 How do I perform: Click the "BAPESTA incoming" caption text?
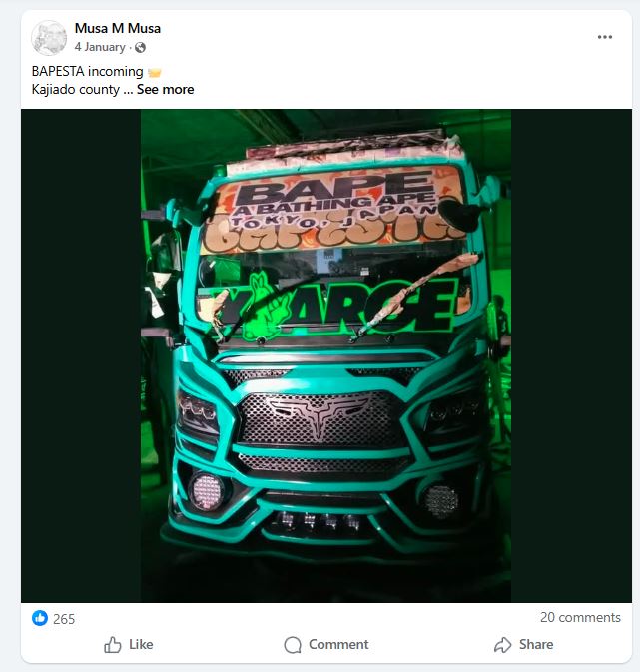(x=87, y=72)
